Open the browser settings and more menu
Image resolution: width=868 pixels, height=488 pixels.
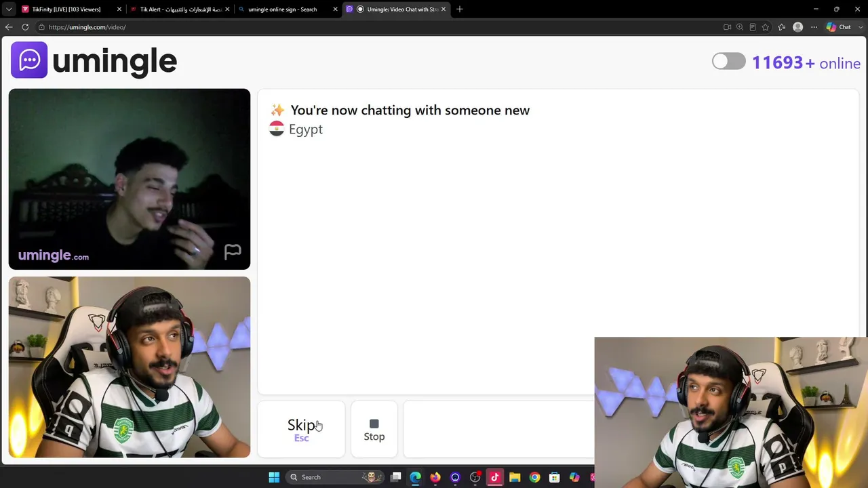pos(814,27)
